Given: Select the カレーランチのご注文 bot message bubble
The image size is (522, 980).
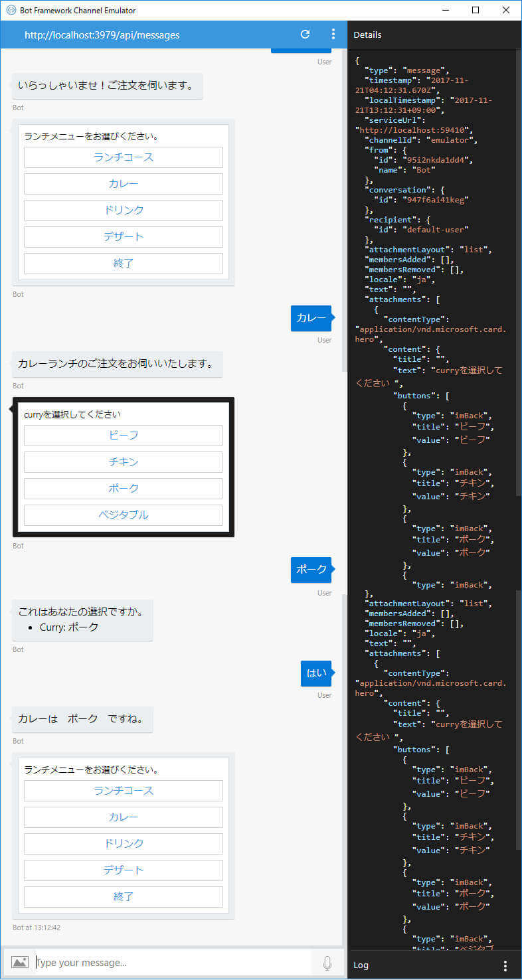Looking at the screenshot, I should (x=117, y=364).
